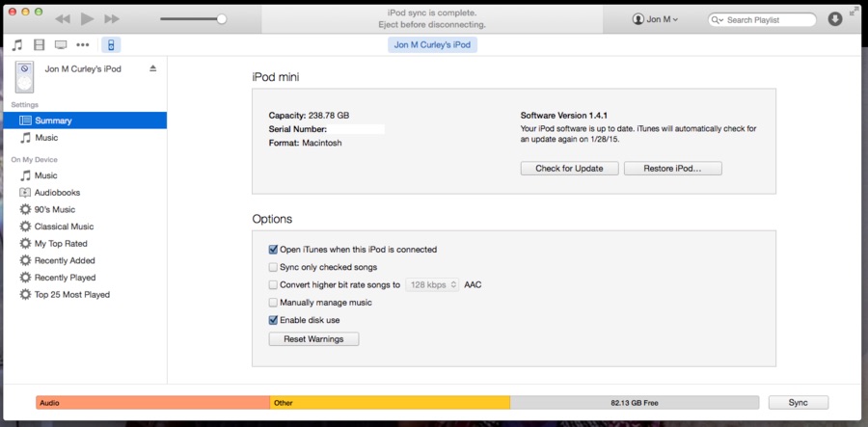Enable Manually manage music checkbox

pos(273,303)
